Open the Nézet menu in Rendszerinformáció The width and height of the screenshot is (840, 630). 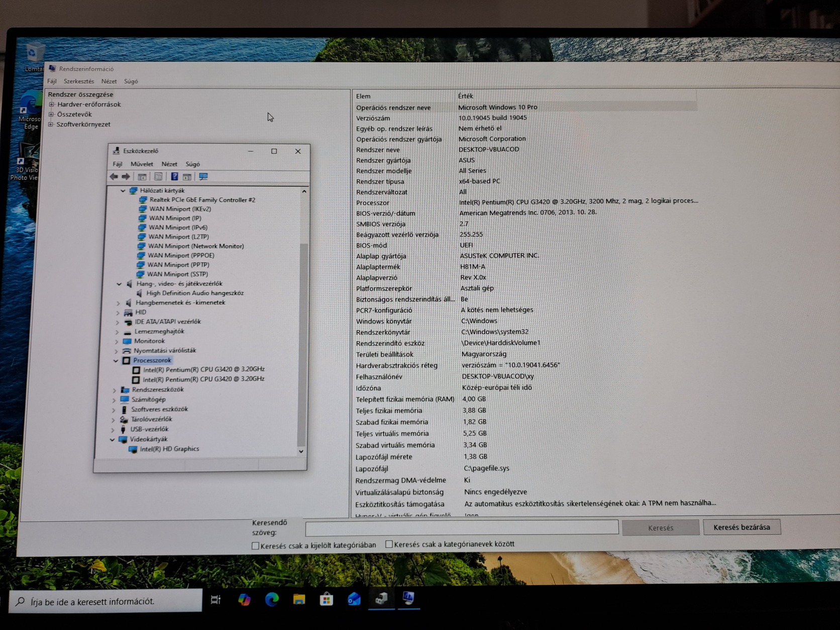[x=109, y=81]
